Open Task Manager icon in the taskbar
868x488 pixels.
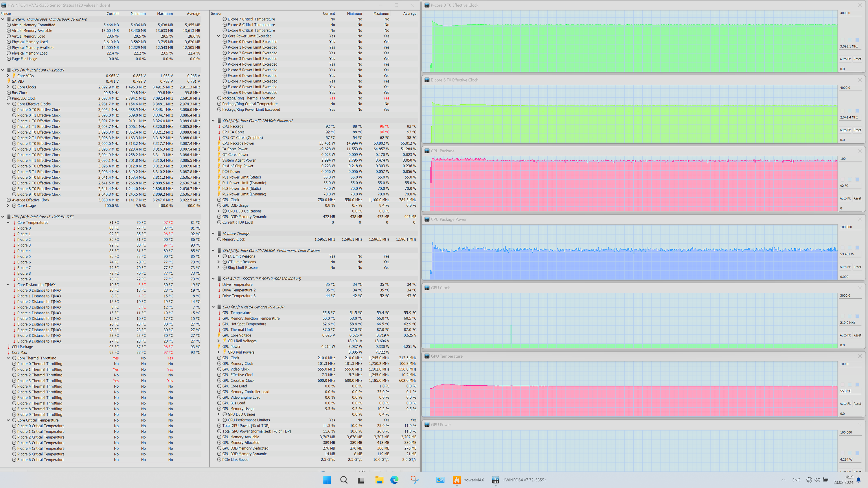(x=440, y=480)
